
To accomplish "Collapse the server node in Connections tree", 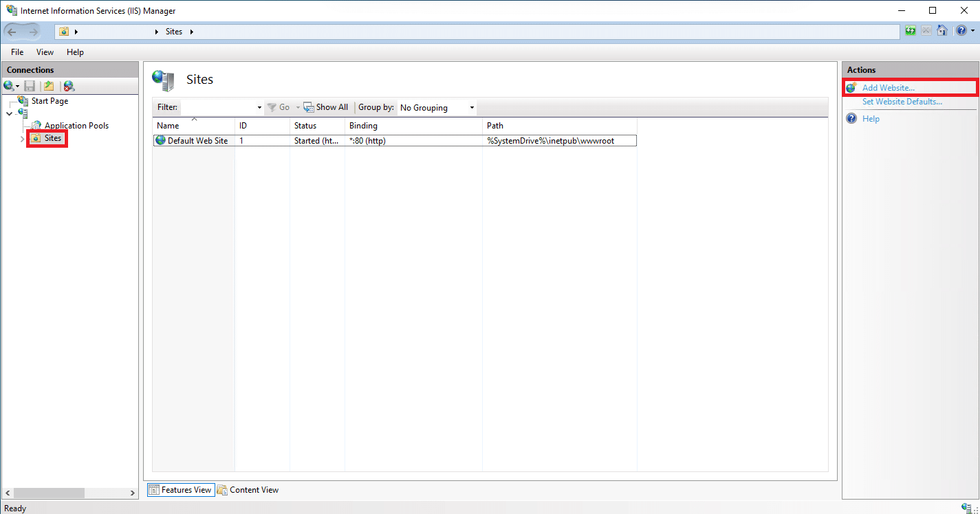I will coord(9,113).
